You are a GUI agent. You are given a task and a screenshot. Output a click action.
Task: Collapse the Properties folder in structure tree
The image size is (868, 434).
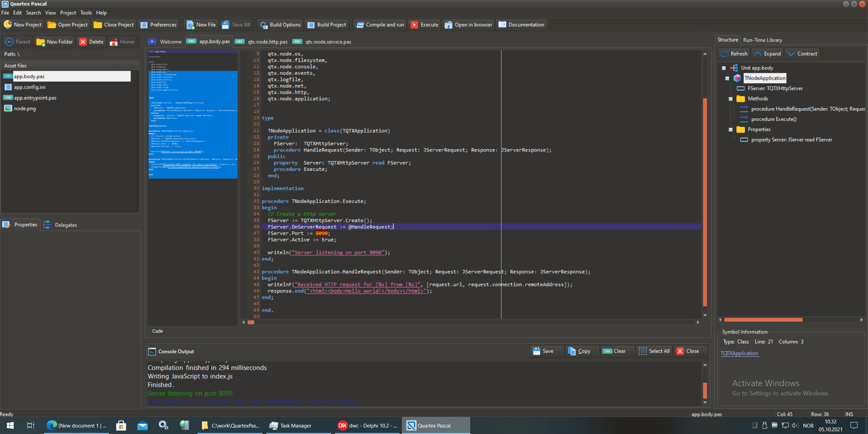click(731, 130)
